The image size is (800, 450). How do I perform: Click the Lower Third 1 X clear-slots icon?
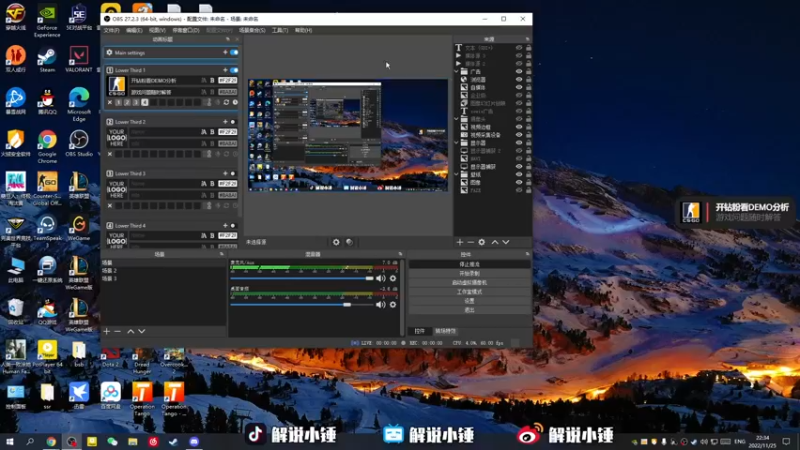[x=110, y=103]
